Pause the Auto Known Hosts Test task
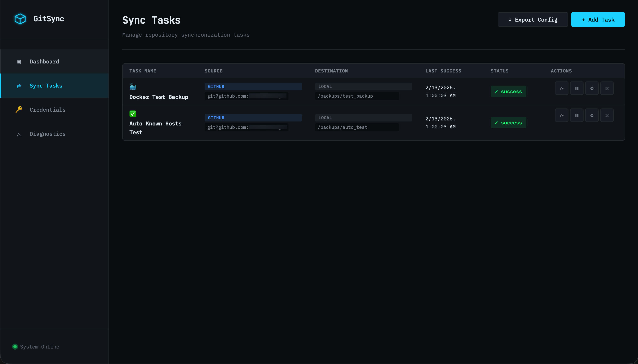Viewport: 638px width, 364px height. pyautogui.click(x=576, y=115)
